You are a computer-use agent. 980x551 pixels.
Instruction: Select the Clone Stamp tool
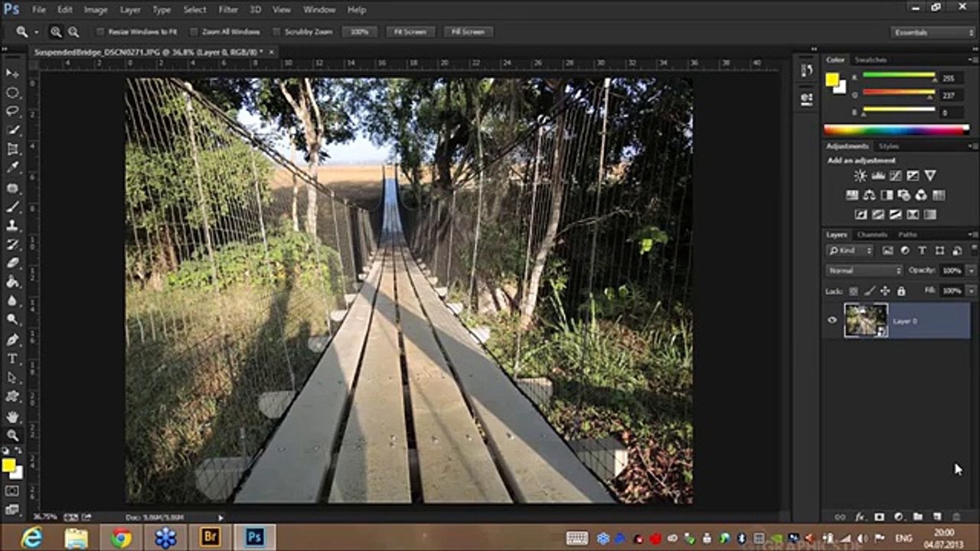point(12,226)
